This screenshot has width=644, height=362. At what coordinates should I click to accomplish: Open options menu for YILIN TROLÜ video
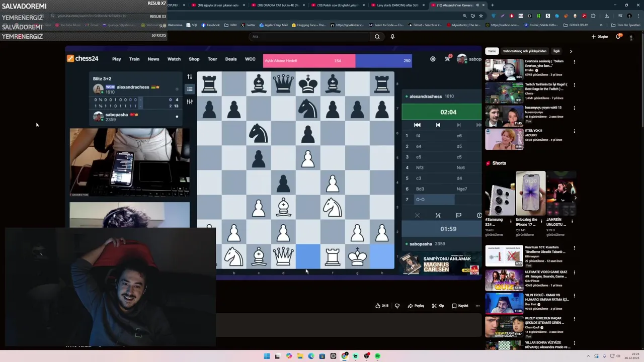point(574,296)
